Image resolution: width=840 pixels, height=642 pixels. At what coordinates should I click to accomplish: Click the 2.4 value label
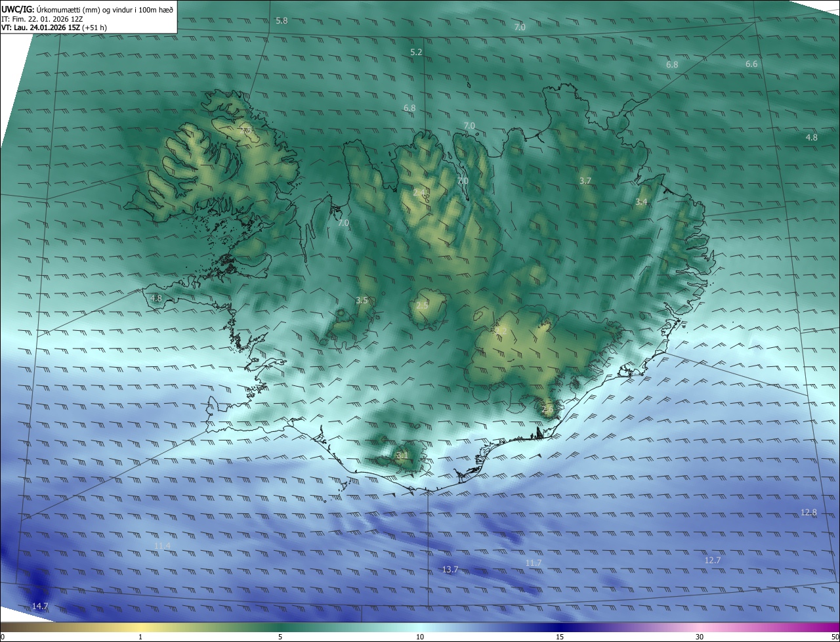coord(419,192)
